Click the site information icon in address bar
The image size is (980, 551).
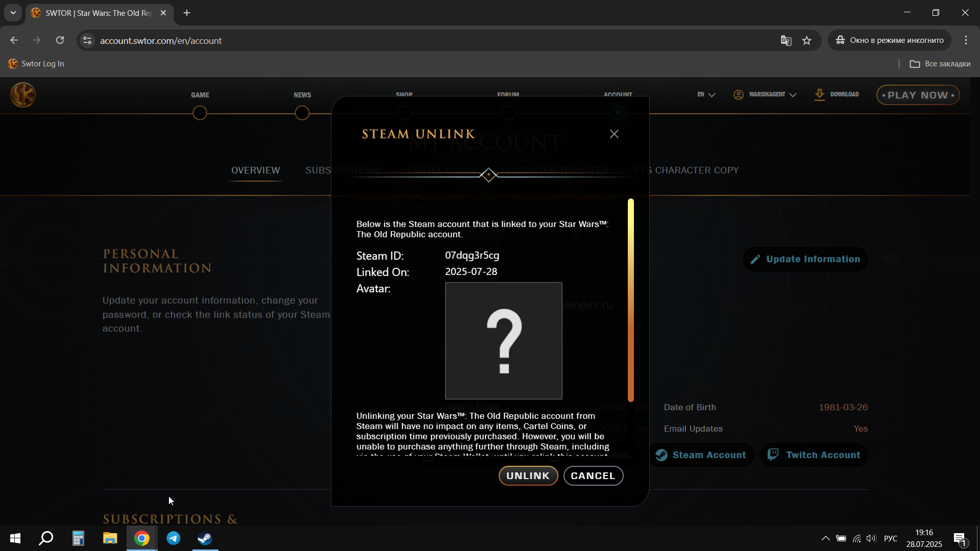[x=87, y=40]
